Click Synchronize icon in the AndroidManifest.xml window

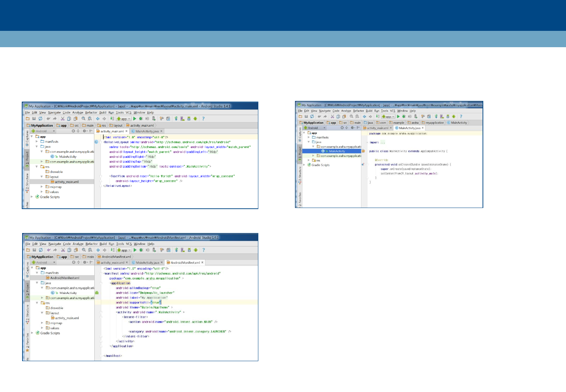41,250
